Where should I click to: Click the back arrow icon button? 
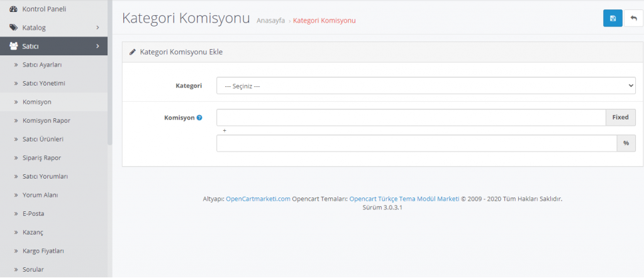633,19
